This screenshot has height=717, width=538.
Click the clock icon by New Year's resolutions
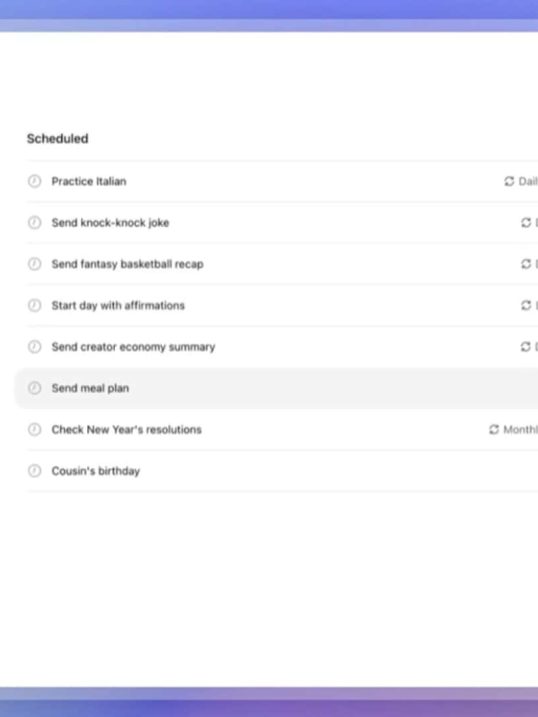[34, 430]
